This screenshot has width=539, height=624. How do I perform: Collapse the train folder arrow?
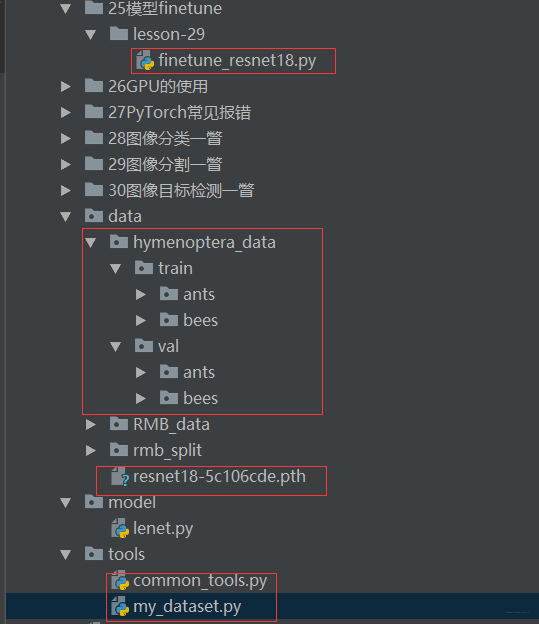116,269
